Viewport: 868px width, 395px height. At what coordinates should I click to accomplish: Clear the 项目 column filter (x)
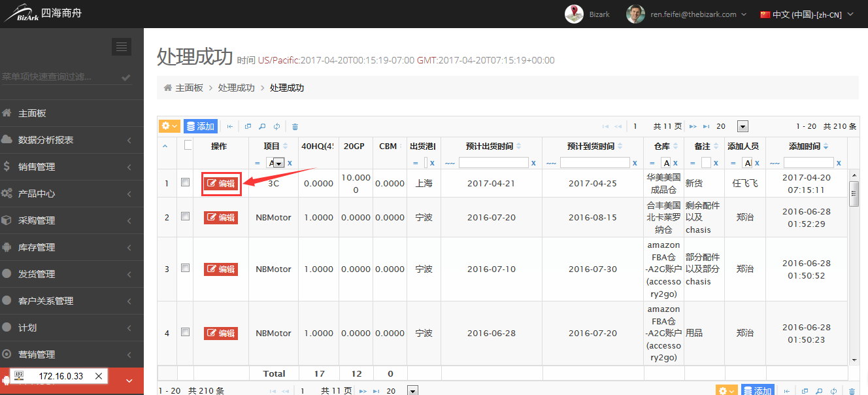point(290,163)
